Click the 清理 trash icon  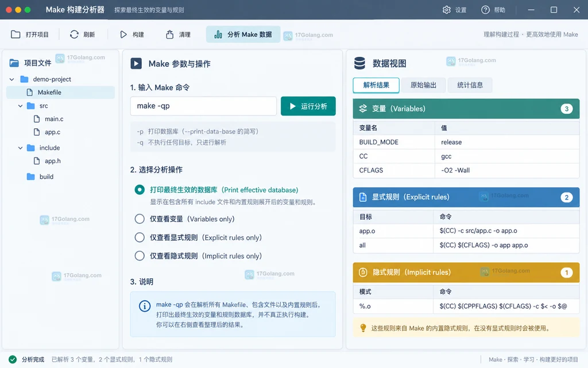pyautogui.click(x=170, y=34)
